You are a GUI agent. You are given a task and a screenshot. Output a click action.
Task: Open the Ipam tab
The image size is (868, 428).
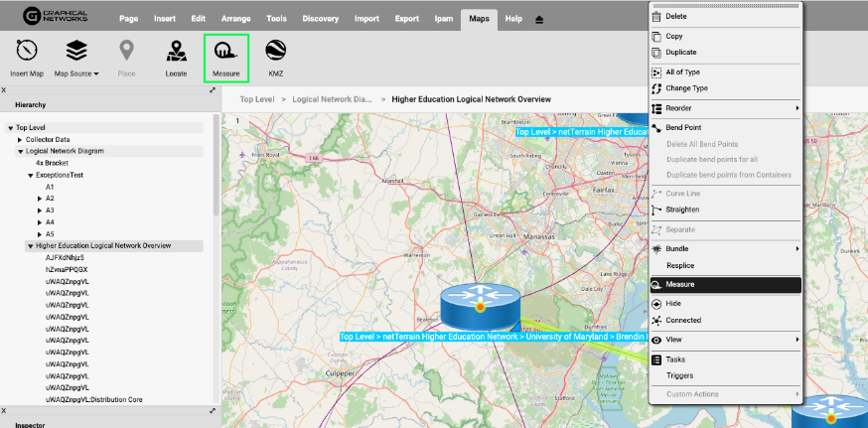444,19
